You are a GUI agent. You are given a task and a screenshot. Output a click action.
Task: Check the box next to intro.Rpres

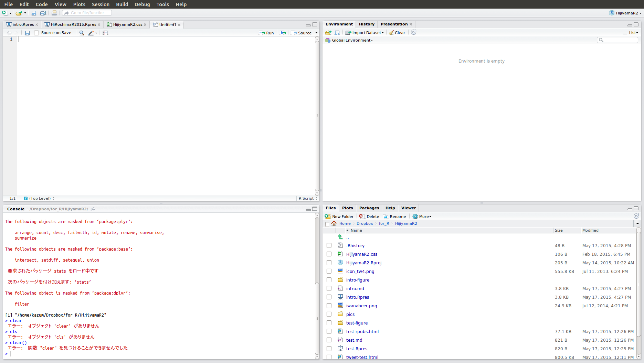329,297
